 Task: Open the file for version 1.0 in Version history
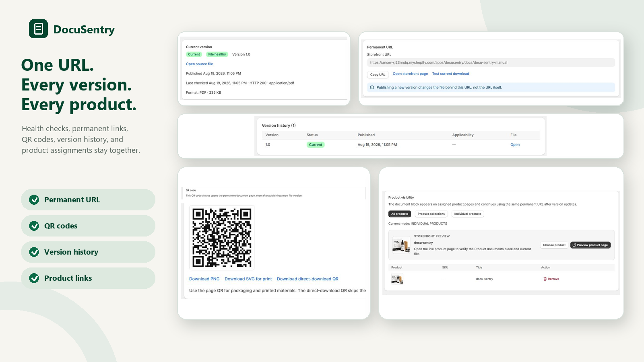point(515,145)
